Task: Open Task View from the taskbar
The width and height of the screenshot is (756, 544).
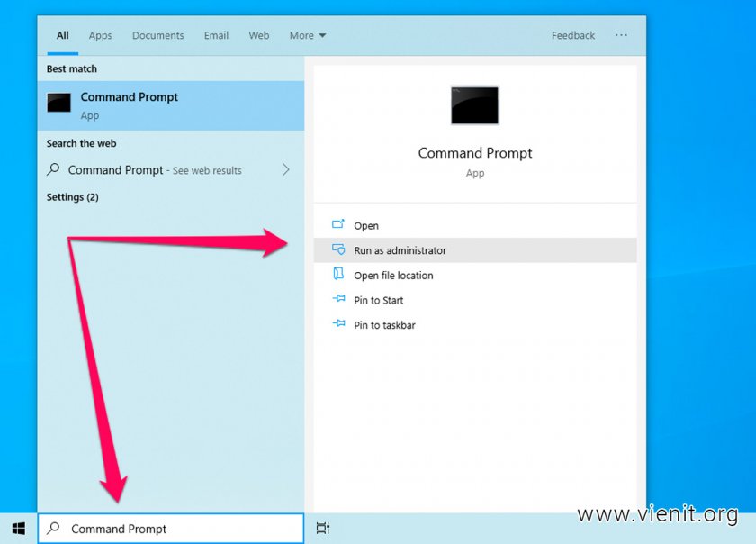Action: [323, 529]
